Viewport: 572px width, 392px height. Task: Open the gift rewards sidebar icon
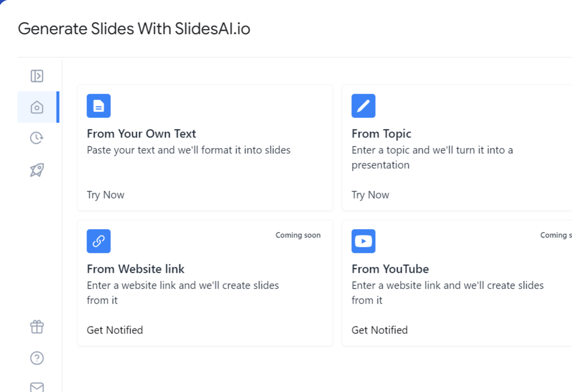pyautogui.click(x=37, y=327)
